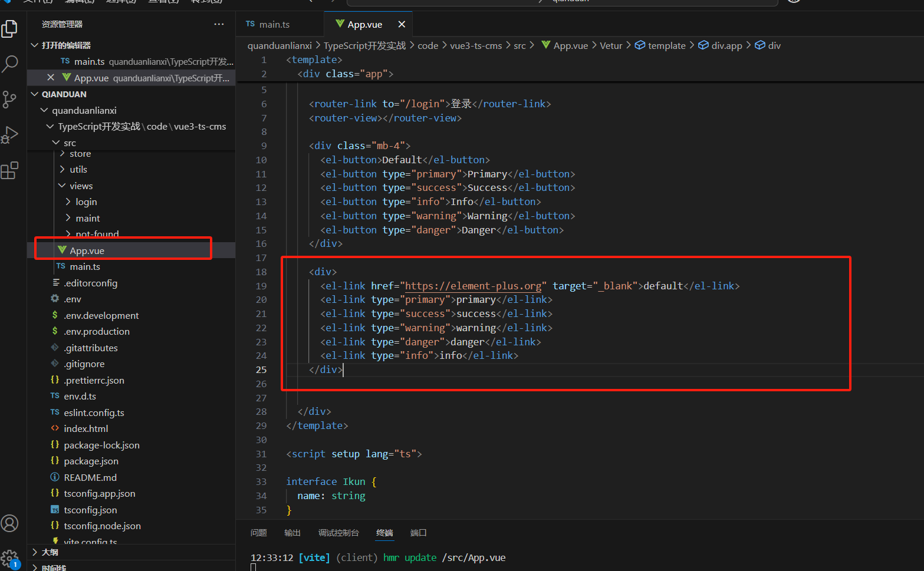
Task: Open the package.json file
Action: point(131,461)
